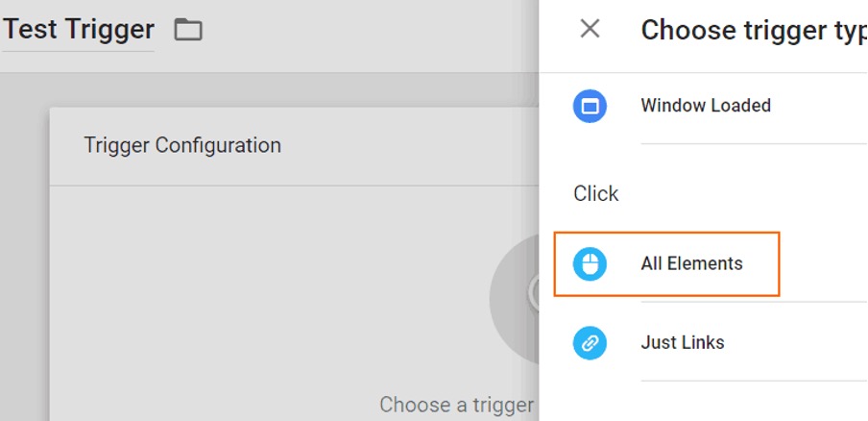Close the Choose trigger type panel
The width and height of the screenshot is (868, 421).
[x=590, y=28]
